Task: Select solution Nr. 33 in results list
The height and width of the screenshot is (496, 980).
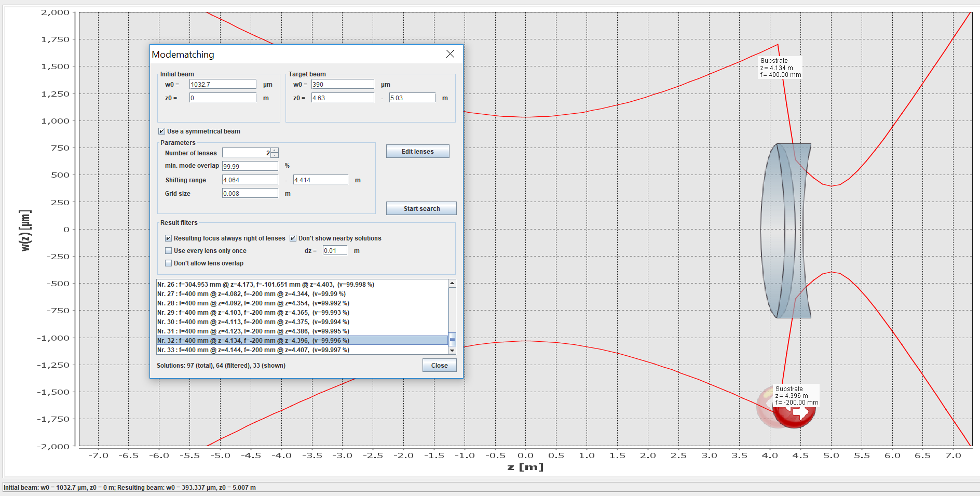Action: (x=302, y=350)
